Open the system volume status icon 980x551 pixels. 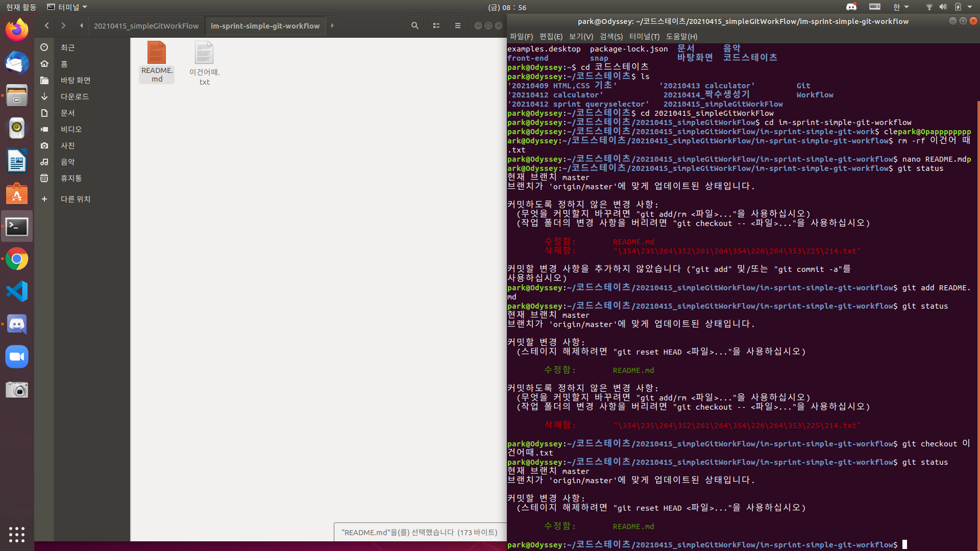coord(943,7)
